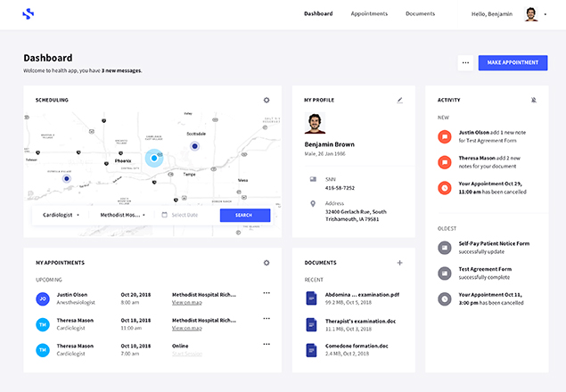Viewport: 566px width, 392px height.
Task: Click the 3 new messages text
Action: click(121, 70)
